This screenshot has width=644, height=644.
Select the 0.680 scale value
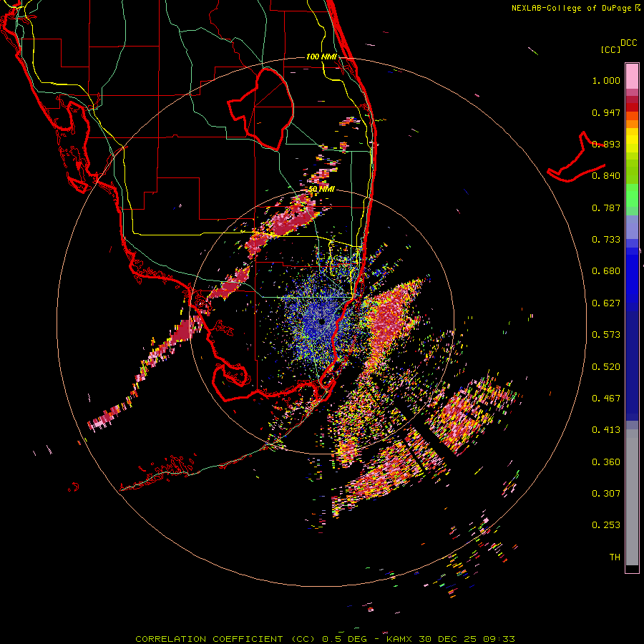[606, 271]
